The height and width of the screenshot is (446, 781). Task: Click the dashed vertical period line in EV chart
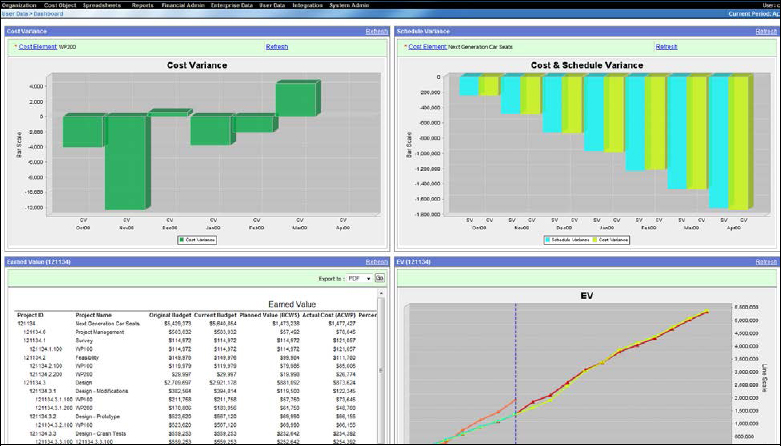516,373
